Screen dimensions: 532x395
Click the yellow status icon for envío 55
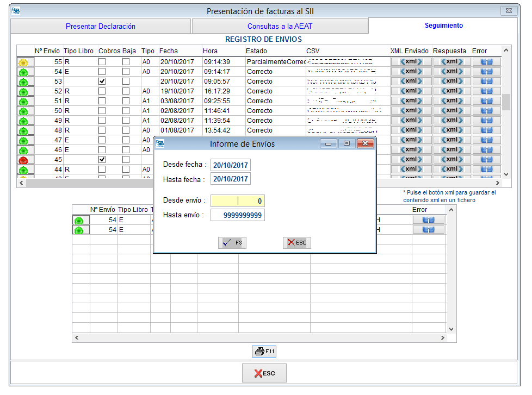click(23, 62)
